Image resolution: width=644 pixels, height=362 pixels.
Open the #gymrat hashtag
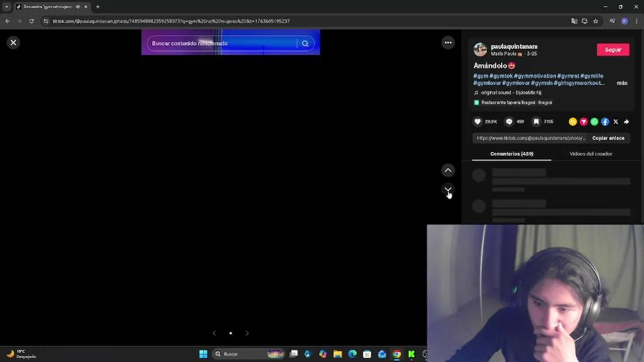[568, 76]
